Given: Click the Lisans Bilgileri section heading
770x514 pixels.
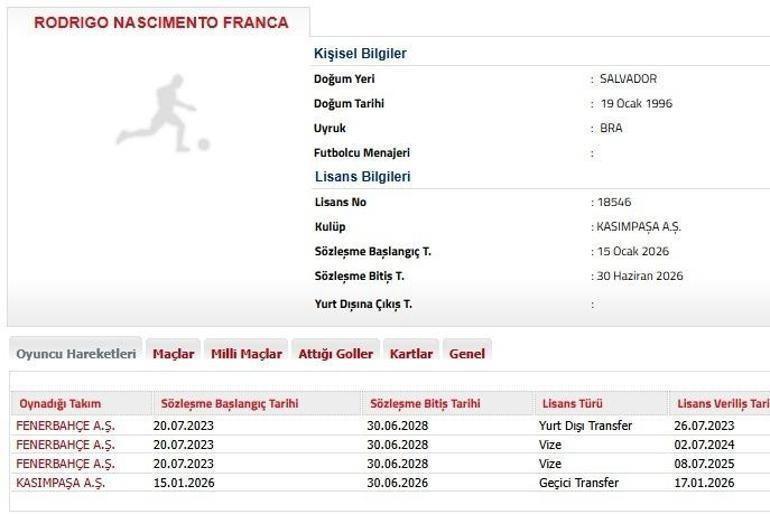Looking at the screenshot, I should tap(362, 177).
